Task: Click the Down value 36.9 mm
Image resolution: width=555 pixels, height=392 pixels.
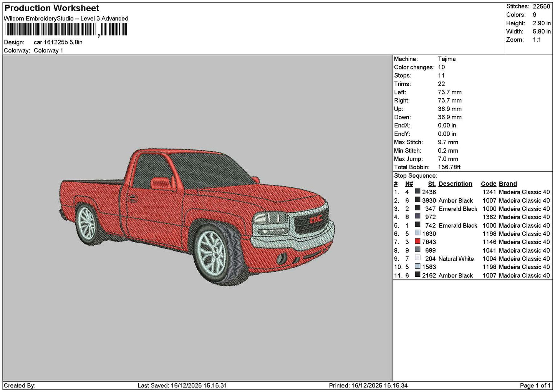Action: click(450, 117)
